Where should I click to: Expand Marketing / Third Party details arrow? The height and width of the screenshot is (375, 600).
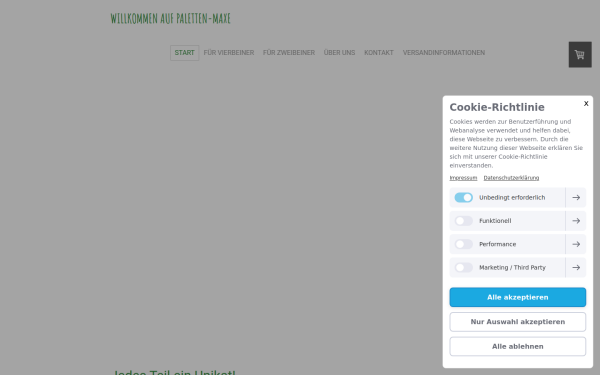576,267
